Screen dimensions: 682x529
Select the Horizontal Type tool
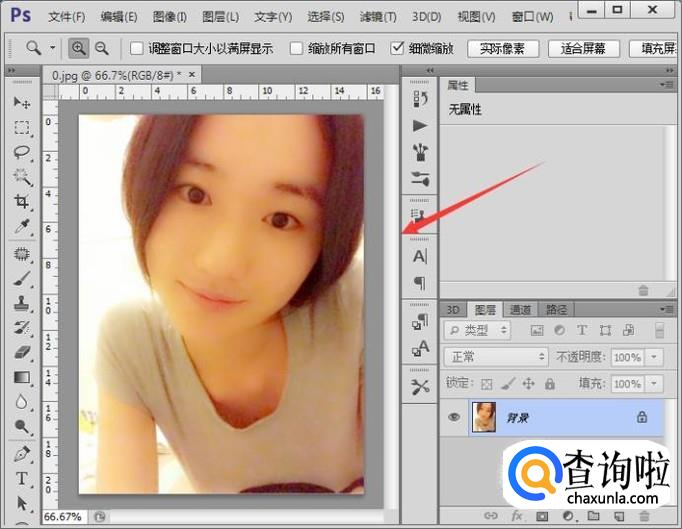[x=21, y=479]
